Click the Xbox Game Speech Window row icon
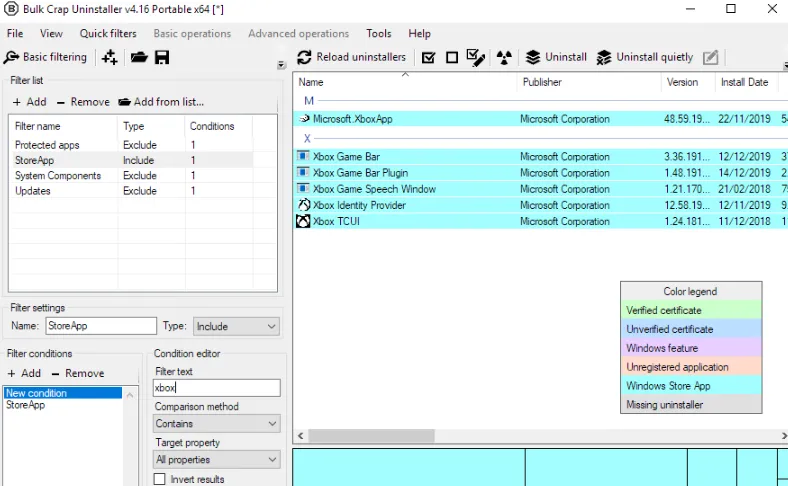The width and height of the screenshot is (788, 486). click(303, 189)
